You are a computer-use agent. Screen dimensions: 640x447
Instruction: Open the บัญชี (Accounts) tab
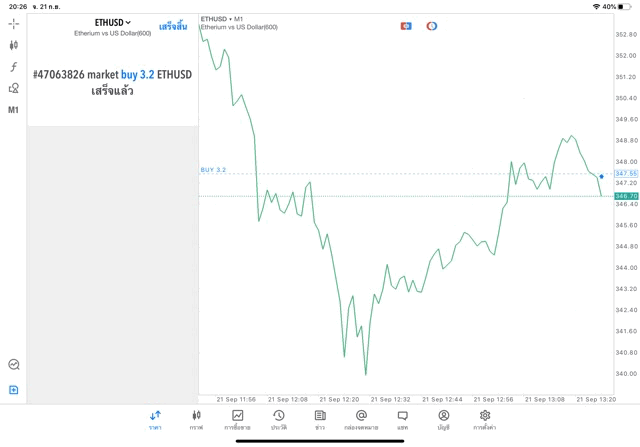[443, 420]
